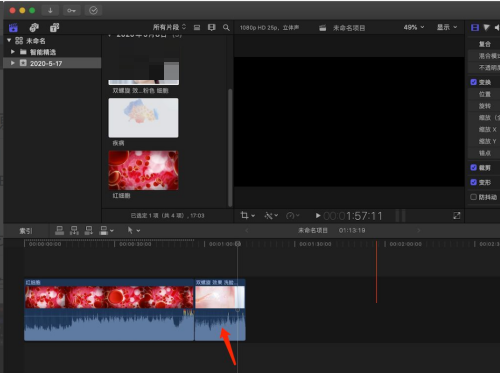Click the 索引 timeline index button
The height and width of the screenshot is (373, 500).
tap(26, 231)
